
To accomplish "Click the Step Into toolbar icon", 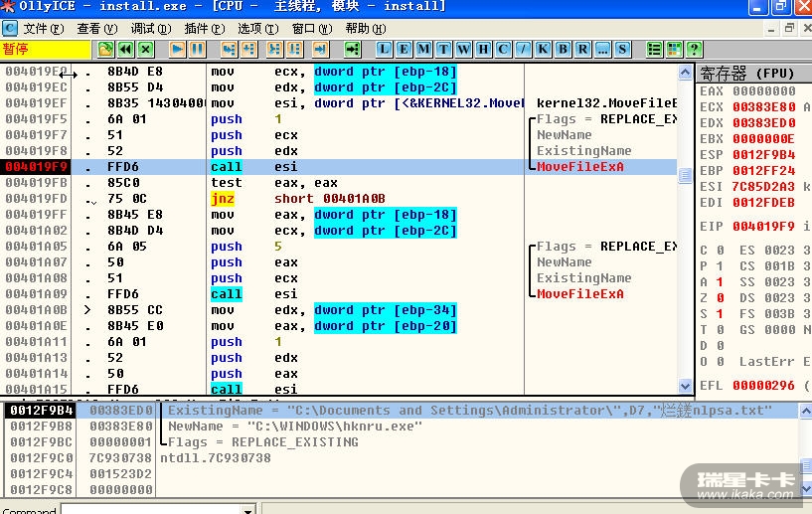I will point(230,49).
